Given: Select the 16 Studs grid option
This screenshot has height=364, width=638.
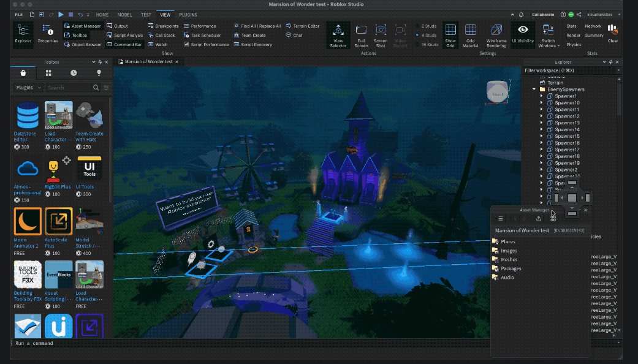Looking at the screenshot, I should [426, 44].
